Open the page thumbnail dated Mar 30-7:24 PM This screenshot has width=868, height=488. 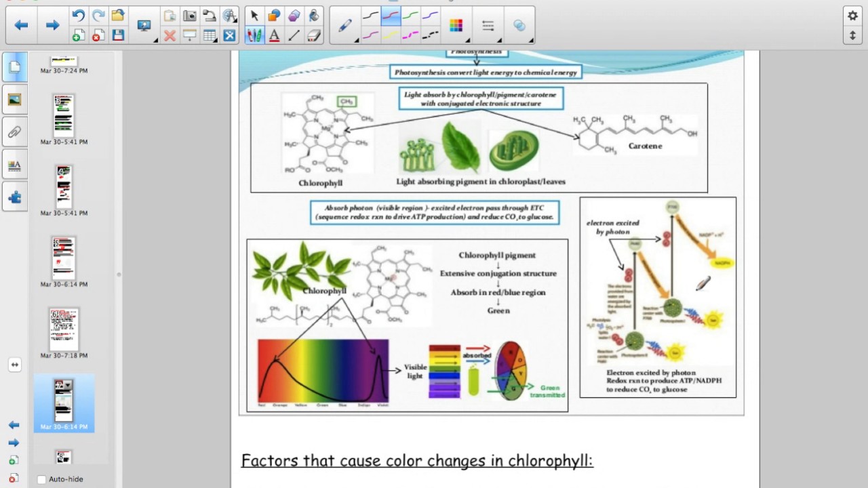coord(64,62)
